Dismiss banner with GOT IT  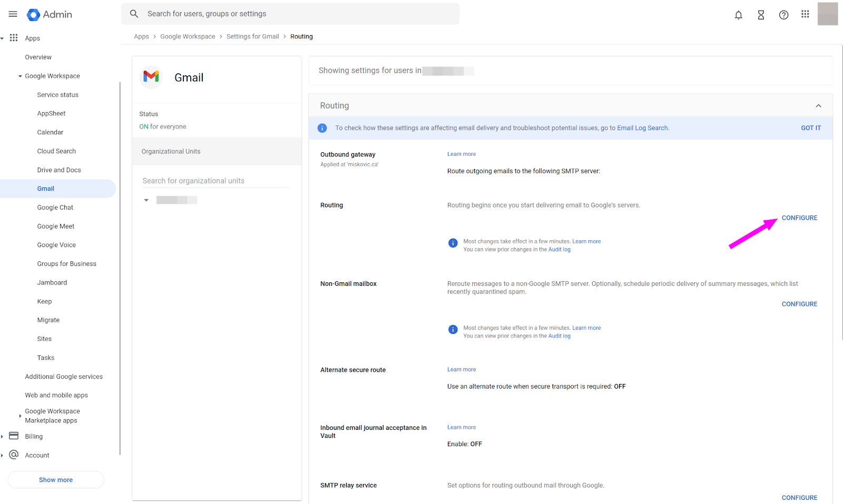click(811, 128)
